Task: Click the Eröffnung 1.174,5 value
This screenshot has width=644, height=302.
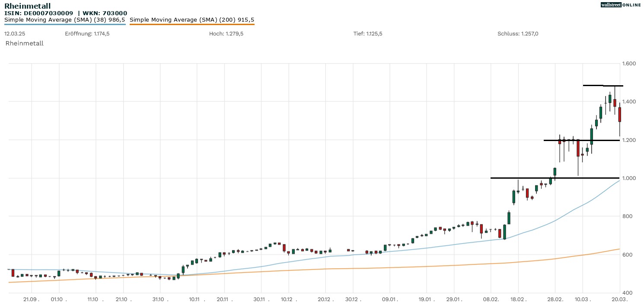Action: click(x=87, y=34)
